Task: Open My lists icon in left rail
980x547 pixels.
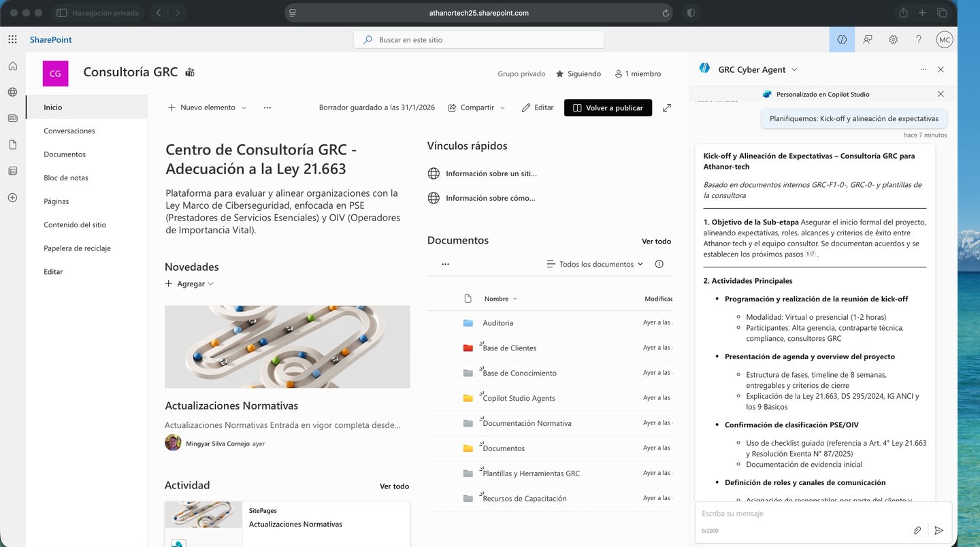Action: click(x=12, y=171)
